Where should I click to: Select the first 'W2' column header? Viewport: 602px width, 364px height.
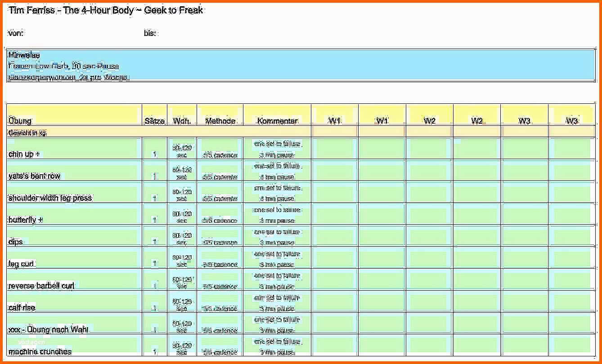click(430, 115)
